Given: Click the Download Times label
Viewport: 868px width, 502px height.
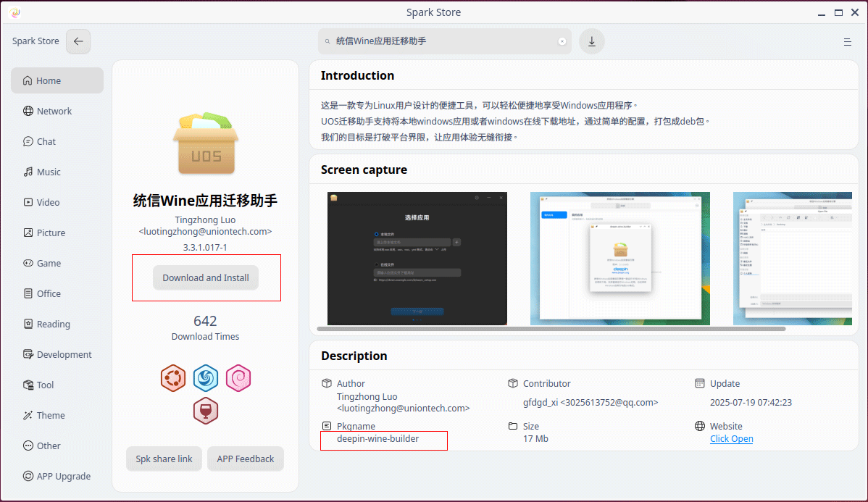Looking at the screenshot, I should coord(205,337).
